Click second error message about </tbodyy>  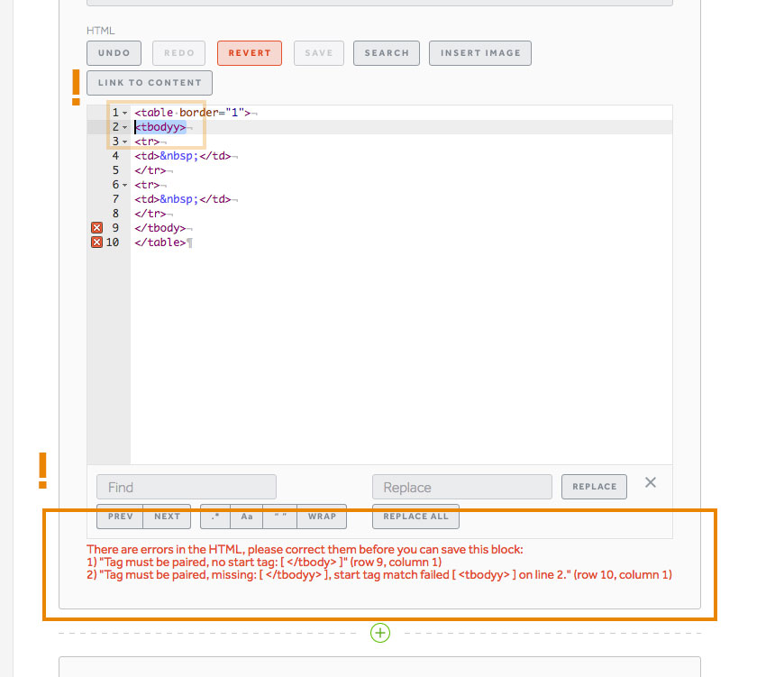pyautogui.click(x=379, y=575)
